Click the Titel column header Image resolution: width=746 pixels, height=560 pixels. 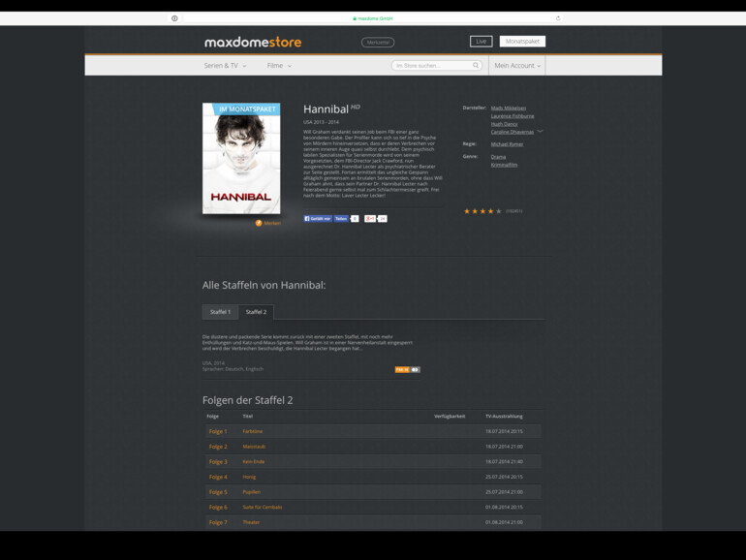pos(247,417)
